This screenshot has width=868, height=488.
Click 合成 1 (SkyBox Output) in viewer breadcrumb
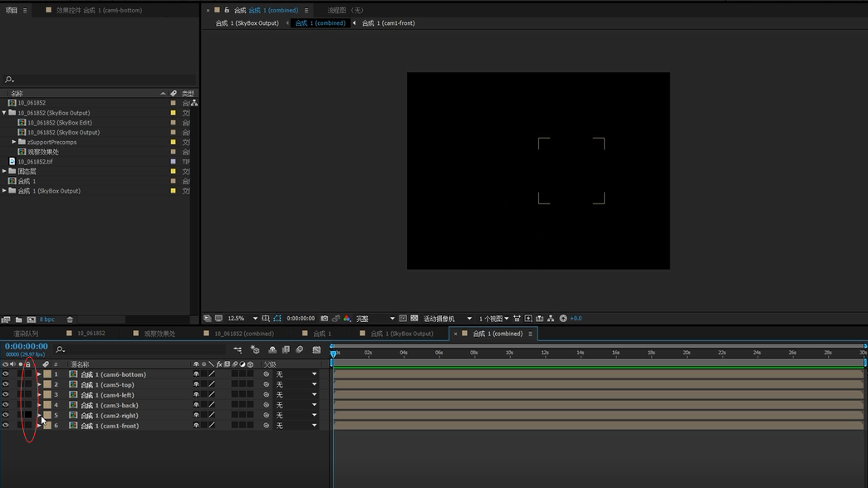click(x=247, y=23)
